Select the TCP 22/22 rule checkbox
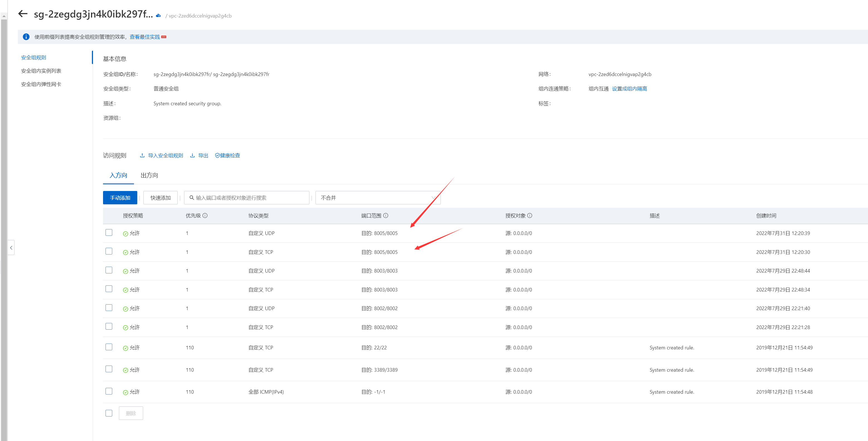This screenshot has height=441, width=868. (109, 347)
